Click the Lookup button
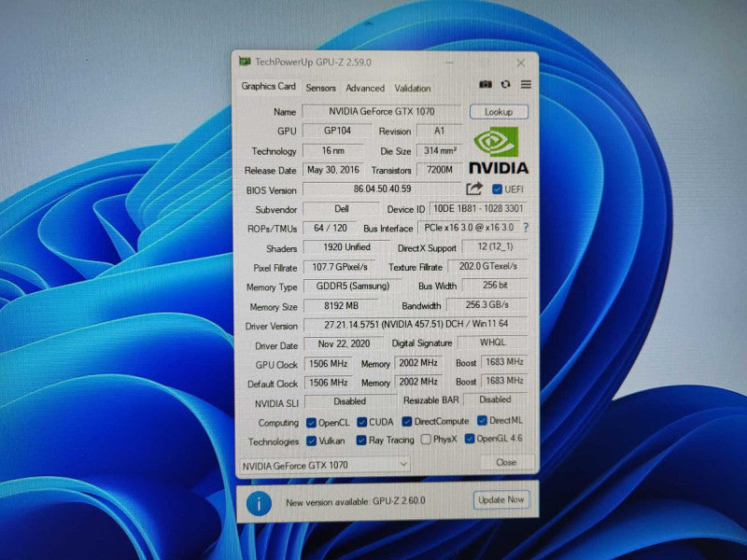 tap(499, 112)
